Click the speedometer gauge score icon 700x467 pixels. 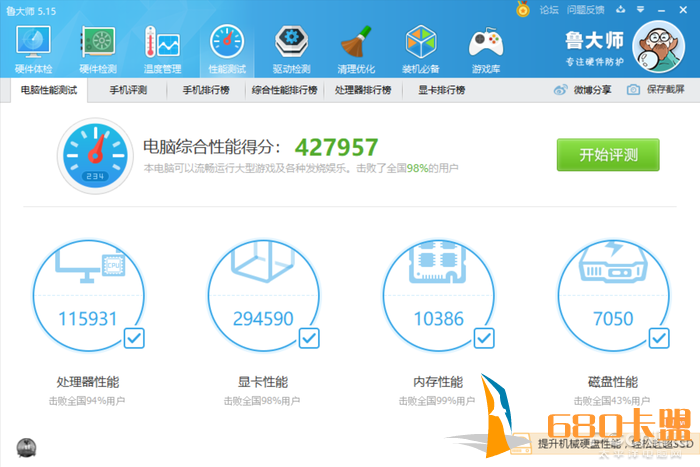(x=95, y=156)
